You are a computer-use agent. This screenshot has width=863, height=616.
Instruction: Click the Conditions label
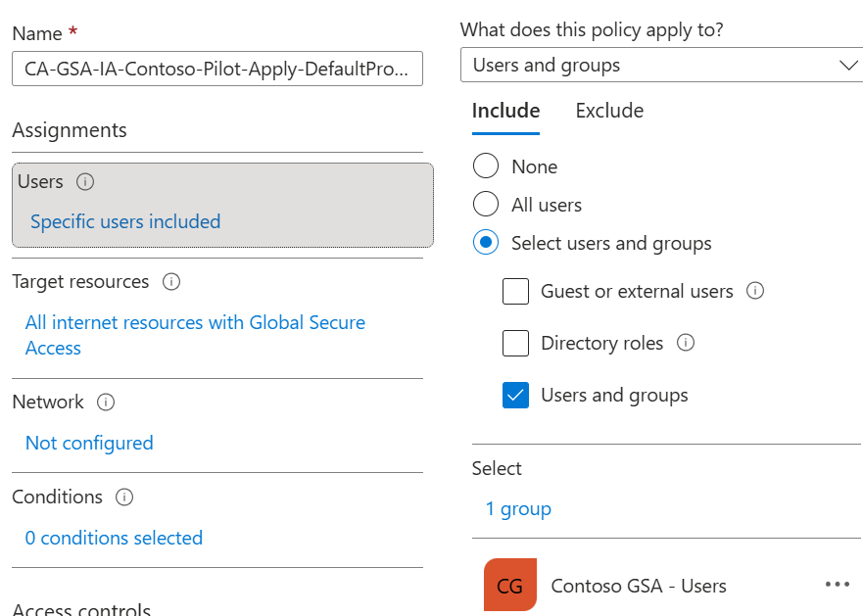[57, 498]
